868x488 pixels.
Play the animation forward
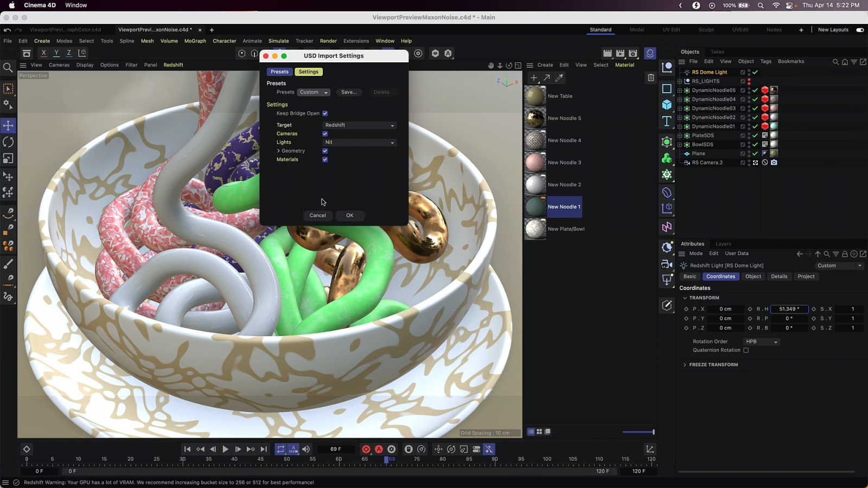click(x=225, y=450)
